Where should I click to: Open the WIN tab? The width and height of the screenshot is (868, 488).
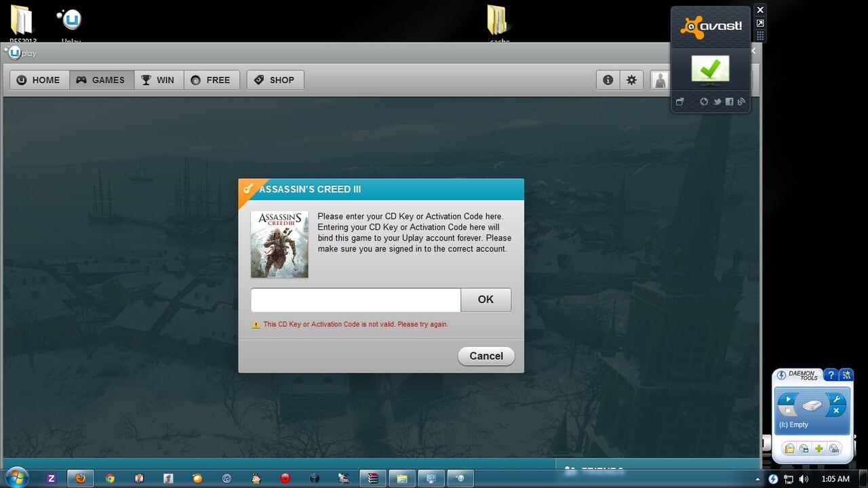pyautogui.click(x=159, y=80)
